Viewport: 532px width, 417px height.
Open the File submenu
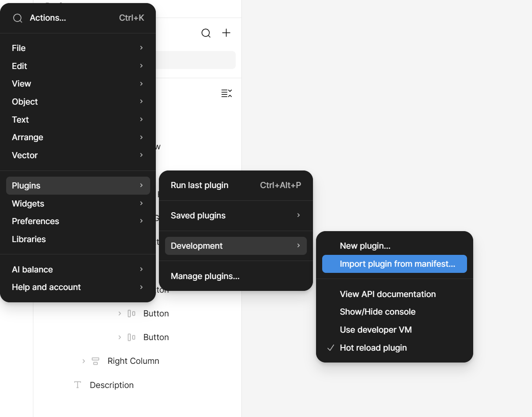(78, 48)
